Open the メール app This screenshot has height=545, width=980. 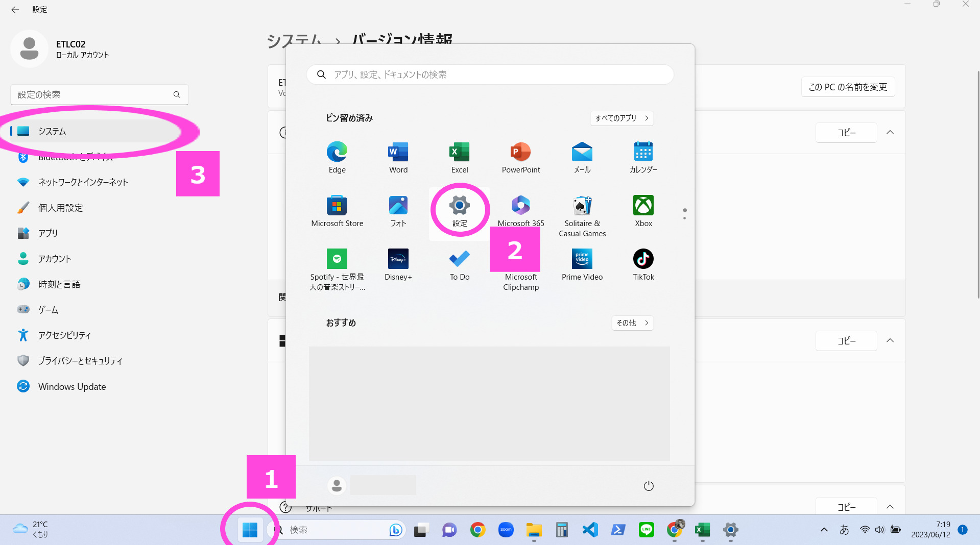coord(582,158)
